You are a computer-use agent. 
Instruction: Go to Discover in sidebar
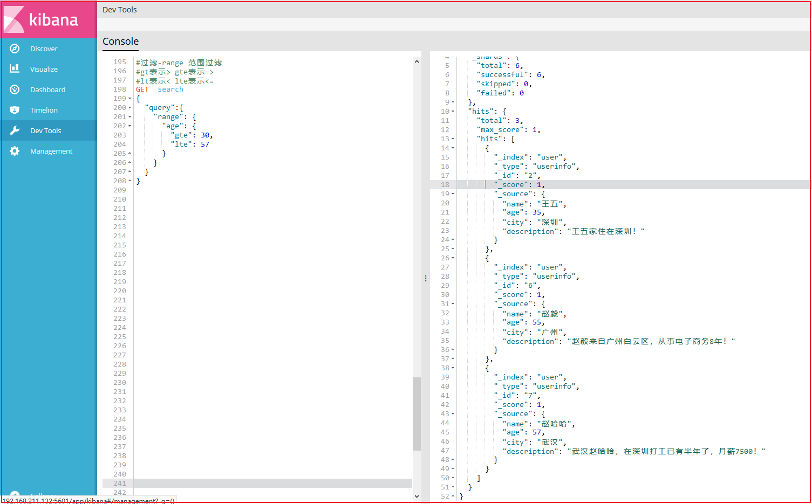[44, 49]
